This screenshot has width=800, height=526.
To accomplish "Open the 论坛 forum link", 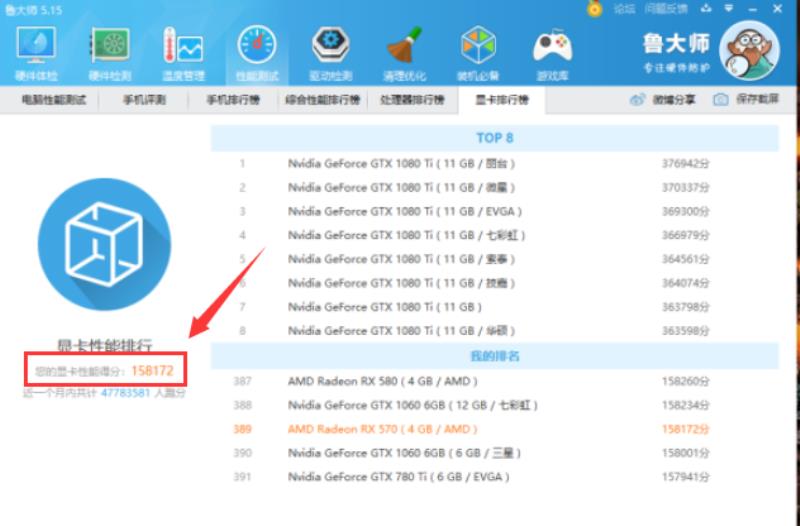I will [x=624, y=9].
